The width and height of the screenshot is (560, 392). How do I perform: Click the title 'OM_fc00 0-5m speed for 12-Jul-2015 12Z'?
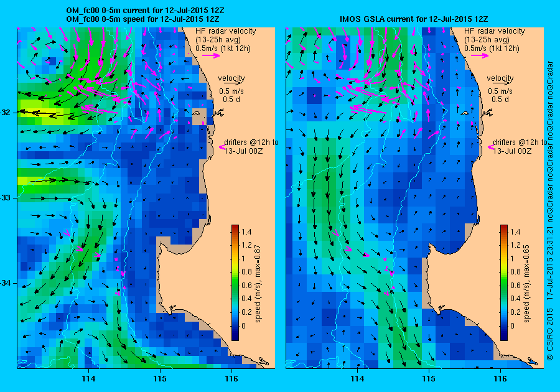[x=142, y=19]
